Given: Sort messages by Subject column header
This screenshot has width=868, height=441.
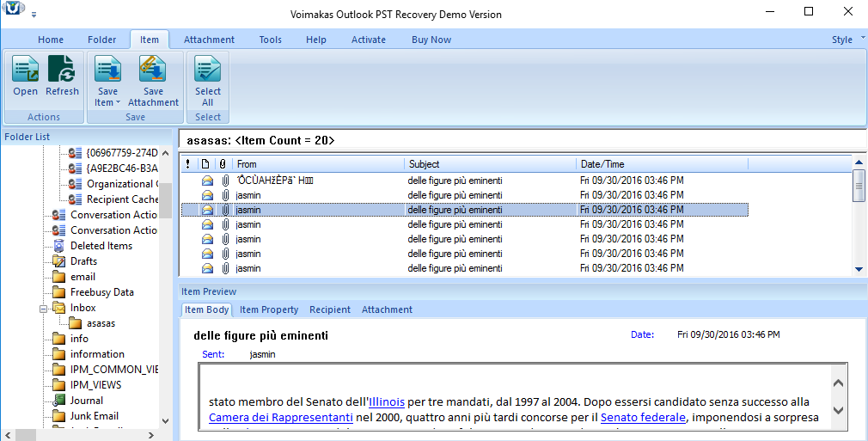Looking at the screenshot, I should [491, 164].
